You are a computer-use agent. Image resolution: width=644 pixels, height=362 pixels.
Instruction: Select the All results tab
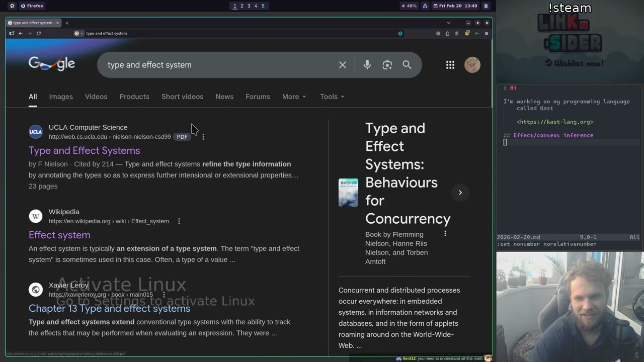tap(33, 97)
